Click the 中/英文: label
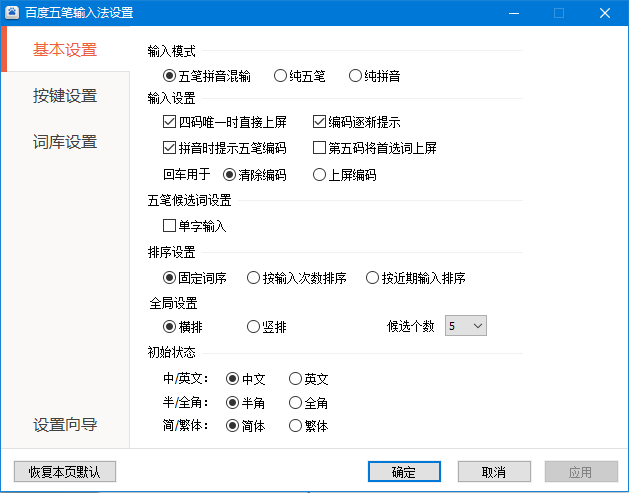This screenshot has width=629, height=493. [186, 378]
